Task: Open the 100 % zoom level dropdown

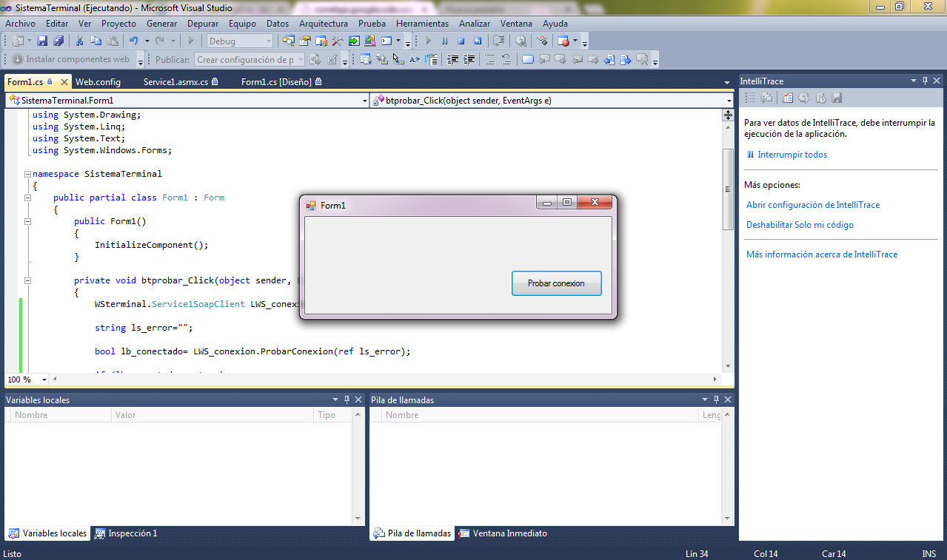Action: [x=44, y=379]
